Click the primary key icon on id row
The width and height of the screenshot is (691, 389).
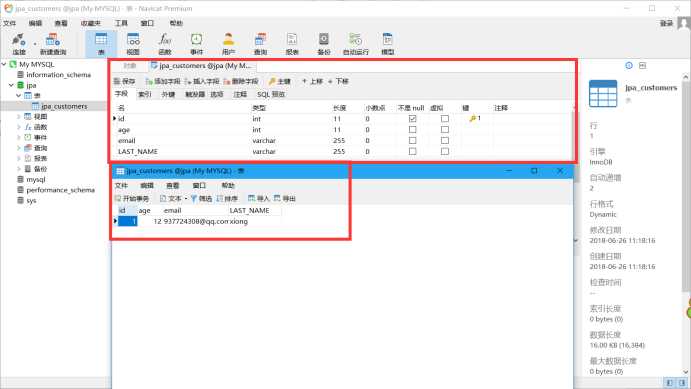pyautogui.click(x=473, y=119)
